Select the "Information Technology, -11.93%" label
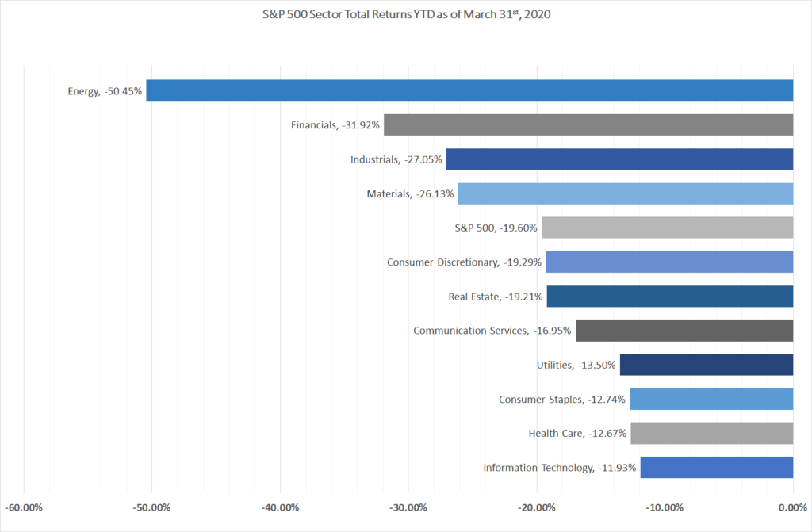This screenshot has width=812, height=532. (560, 468)
